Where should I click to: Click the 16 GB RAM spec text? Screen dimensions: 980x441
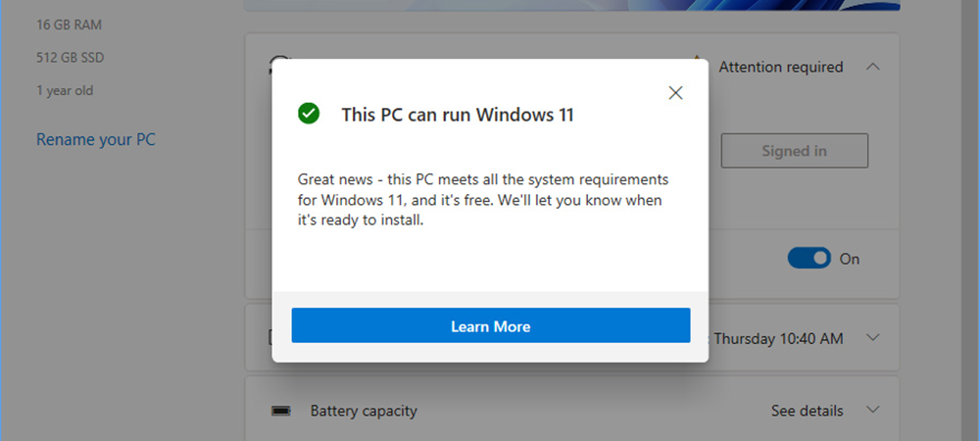(x=69, y=24)
